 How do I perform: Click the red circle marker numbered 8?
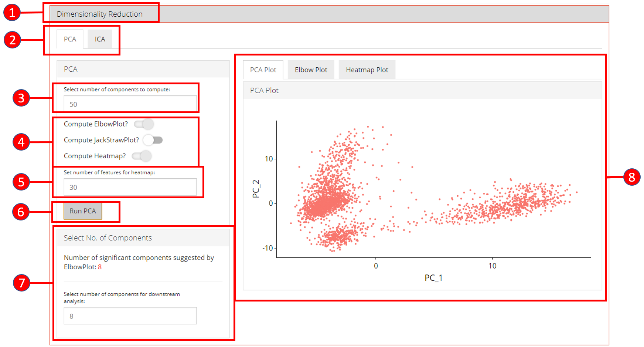(631, 177)
